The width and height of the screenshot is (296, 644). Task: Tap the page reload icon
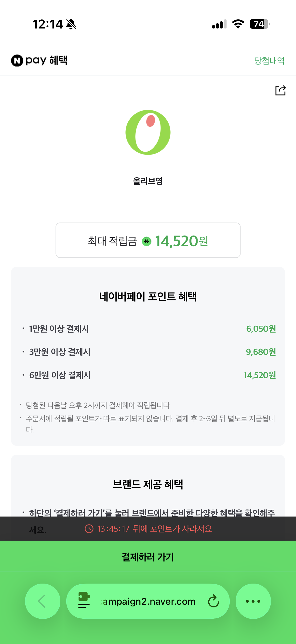[214, 601]
